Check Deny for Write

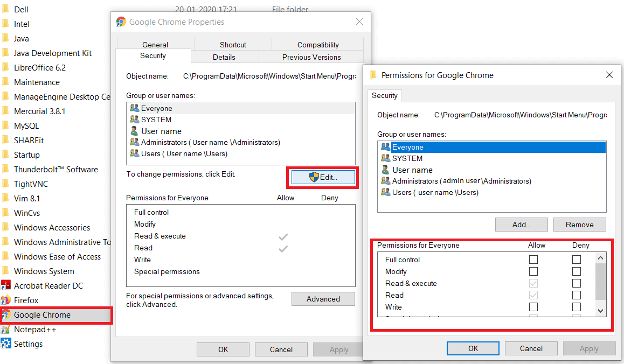pos(576,307)
